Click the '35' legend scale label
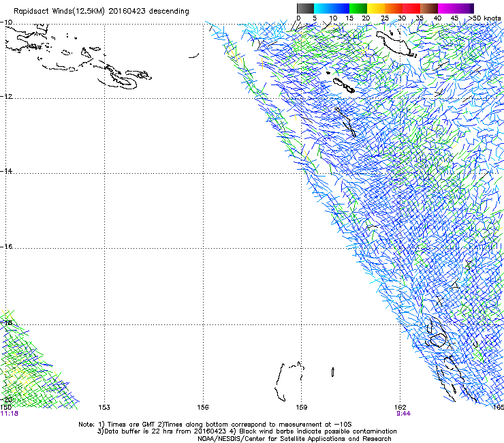This screenshot has width=504, height=443. [x=420, y=18]
